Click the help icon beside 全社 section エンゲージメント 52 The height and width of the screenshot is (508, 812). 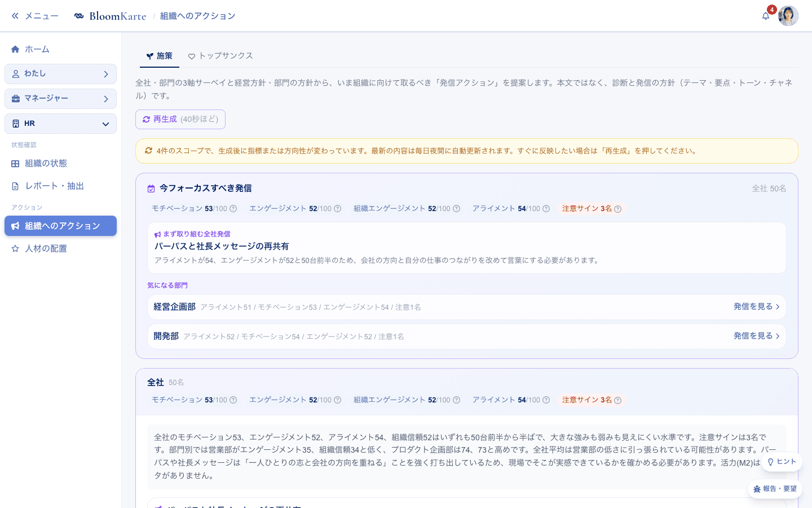click(x=337, y=400)
